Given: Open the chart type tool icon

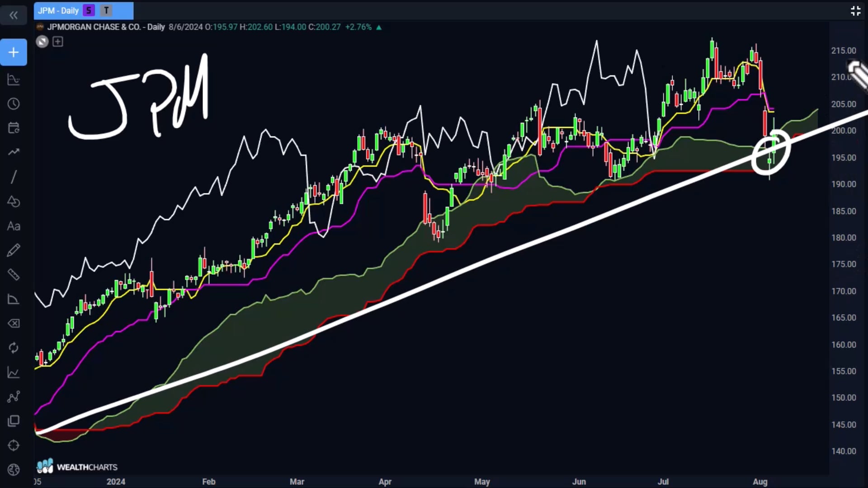Looking at the screenshot, I should 14,80.
